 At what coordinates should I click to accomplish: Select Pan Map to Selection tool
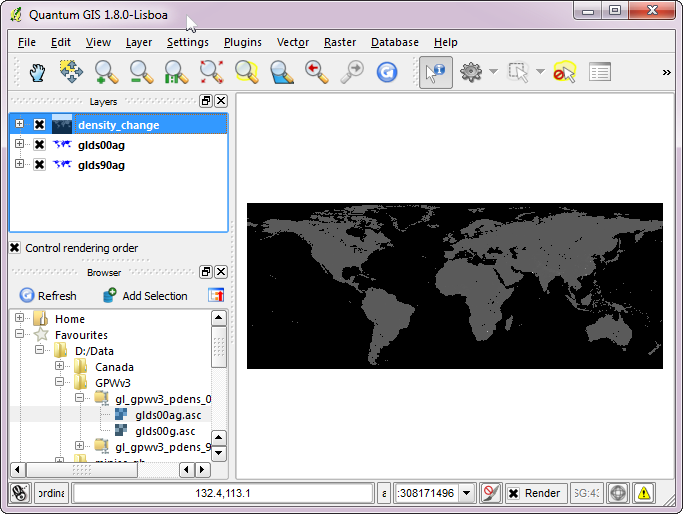(x=71, y=72)
